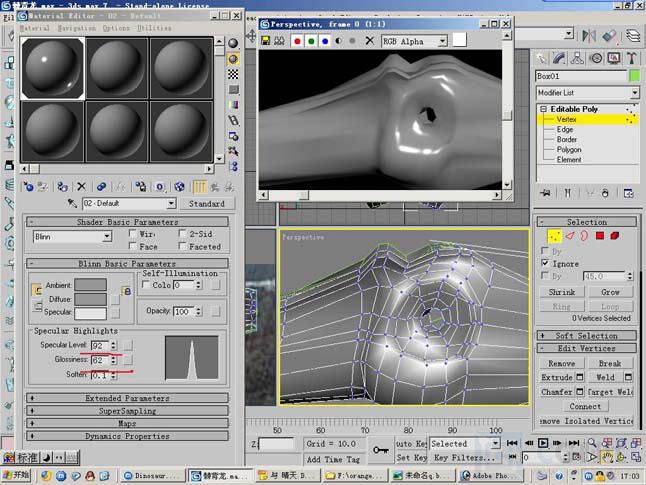Click the Remove vertices button

(562, 363)
